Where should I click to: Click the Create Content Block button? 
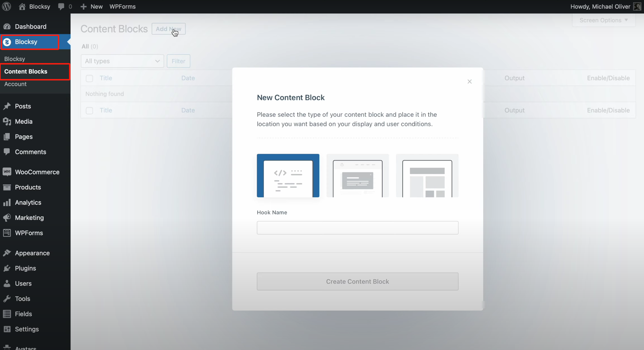click(x=357, y=281)
